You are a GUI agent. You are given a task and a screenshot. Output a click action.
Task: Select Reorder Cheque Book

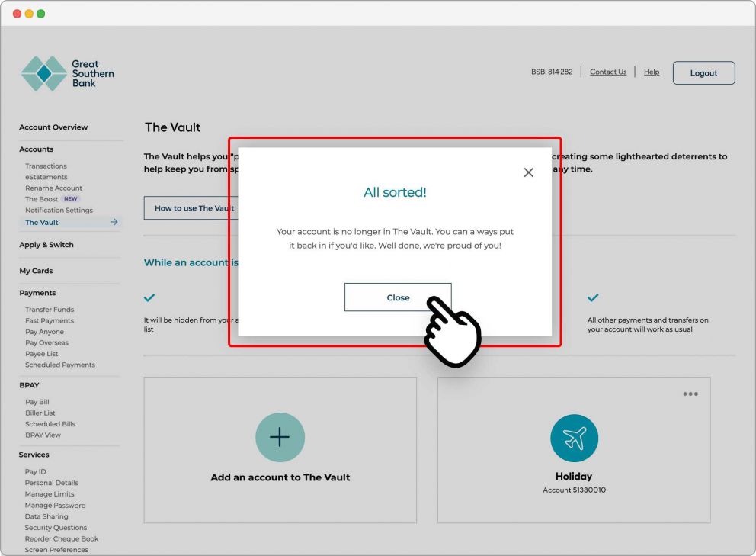(x=62, y=538)
